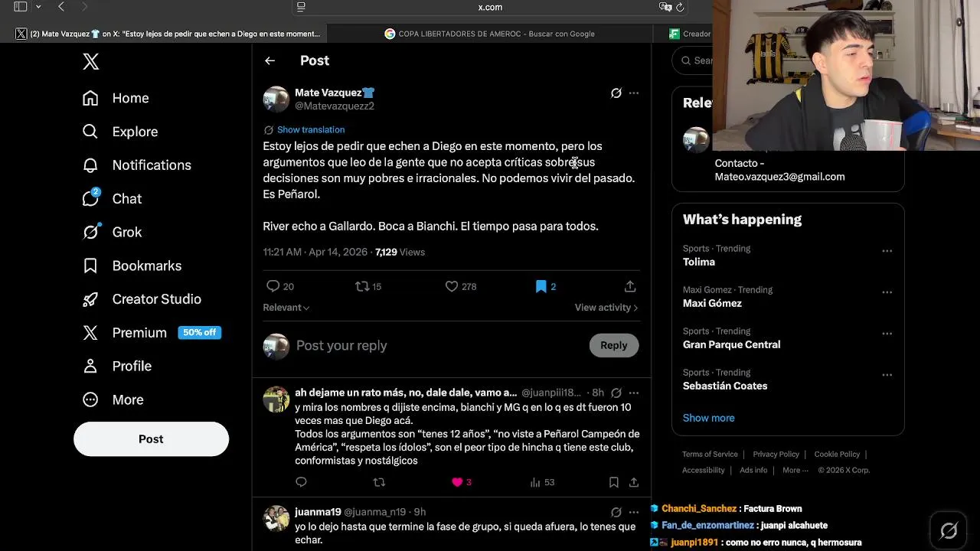
Task: Click the Search box in right column
Action: tap(693, 60)
